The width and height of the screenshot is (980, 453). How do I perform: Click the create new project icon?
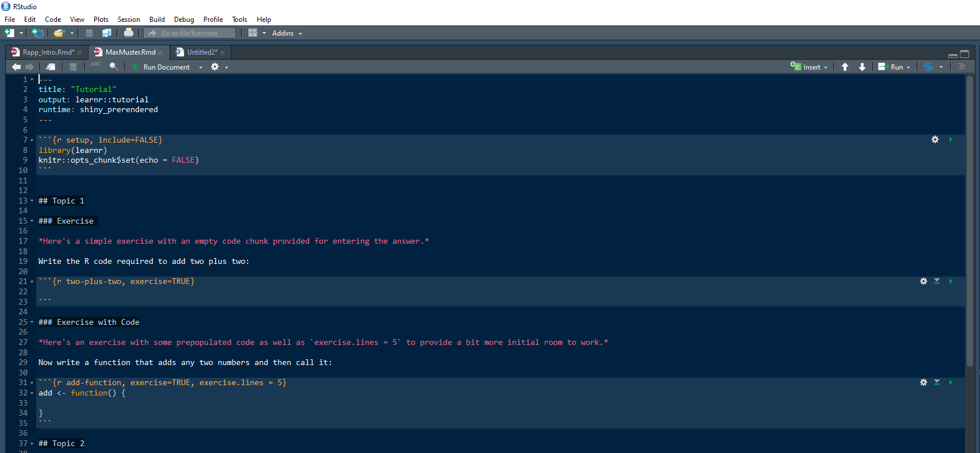[37, 33]
